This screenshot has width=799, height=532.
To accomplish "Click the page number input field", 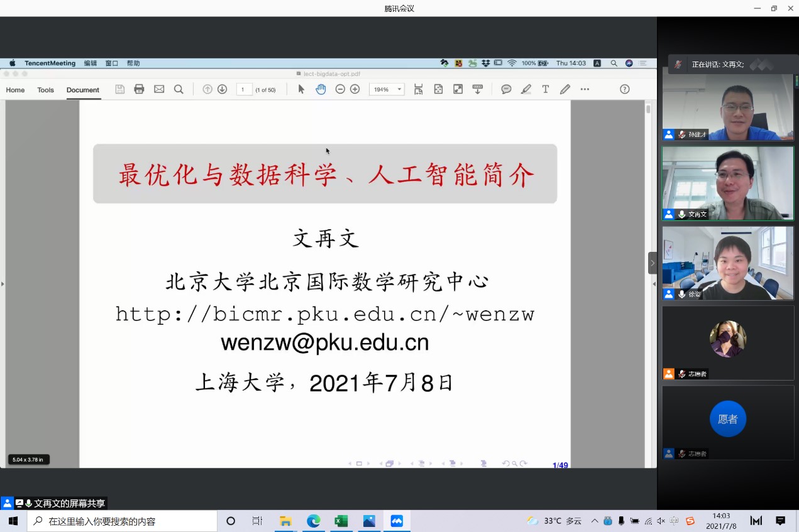I will coord(244,89).
